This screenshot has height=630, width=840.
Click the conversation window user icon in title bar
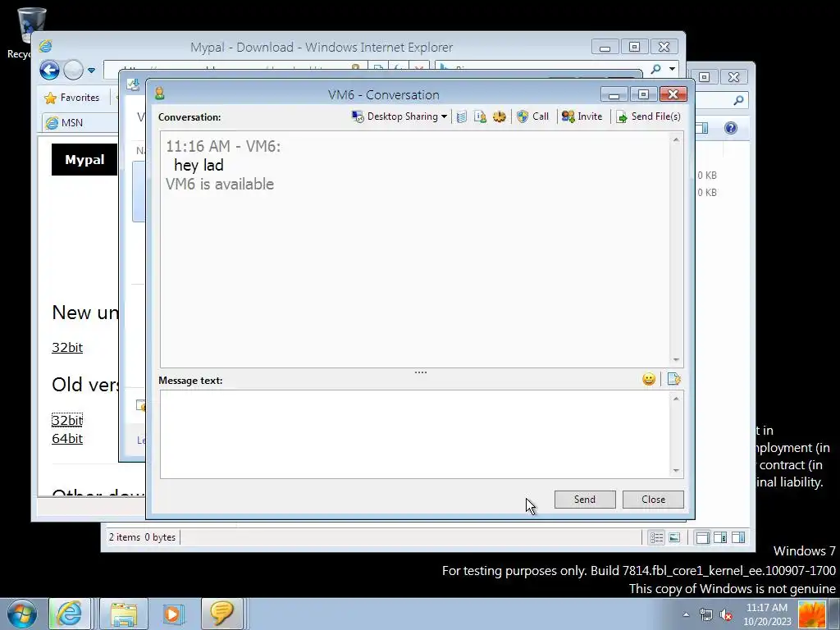coord(159,94)
